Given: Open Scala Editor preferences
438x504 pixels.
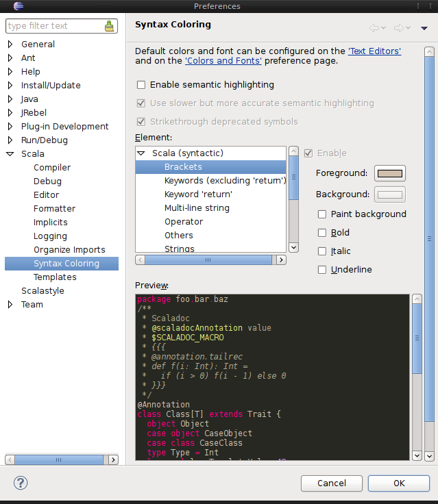Looking at the screenshot, I should click(47, 194).
